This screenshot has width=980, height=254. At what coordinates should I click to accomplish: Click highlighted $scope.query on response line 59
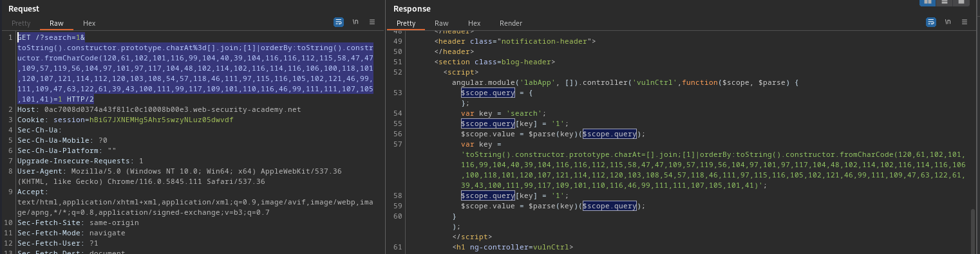point(610,206)
